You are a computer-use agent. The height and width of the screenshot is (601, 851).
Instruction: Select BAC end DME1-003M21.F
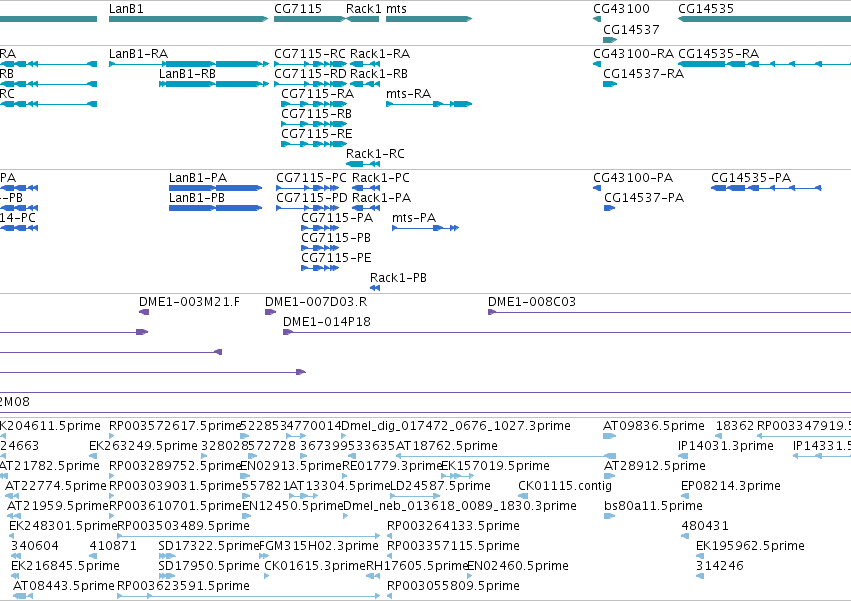tap(144, 312)
